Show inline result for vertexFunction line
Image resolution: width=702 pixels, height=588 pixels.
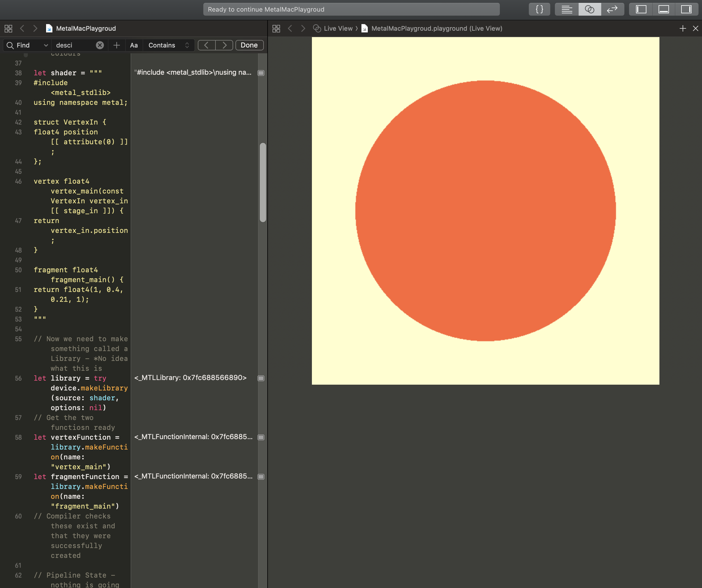(261, 437)
